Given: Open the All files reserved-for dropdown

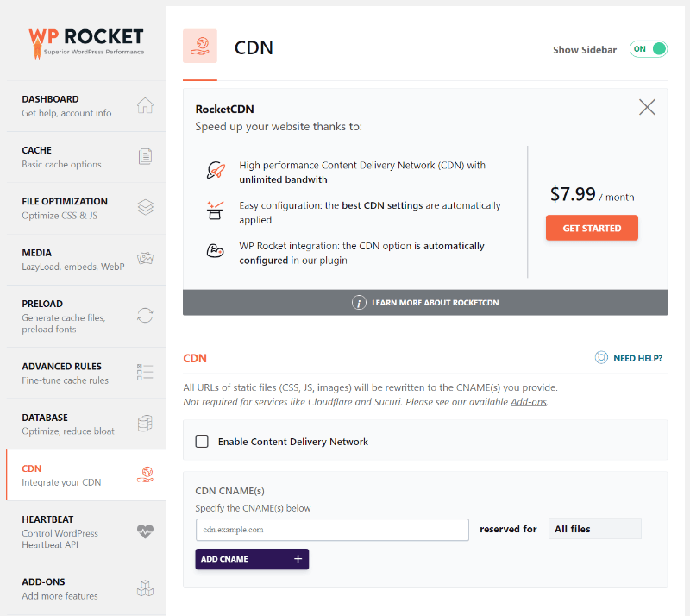Looking at the screenshot, I should click(x=594, y=528).
